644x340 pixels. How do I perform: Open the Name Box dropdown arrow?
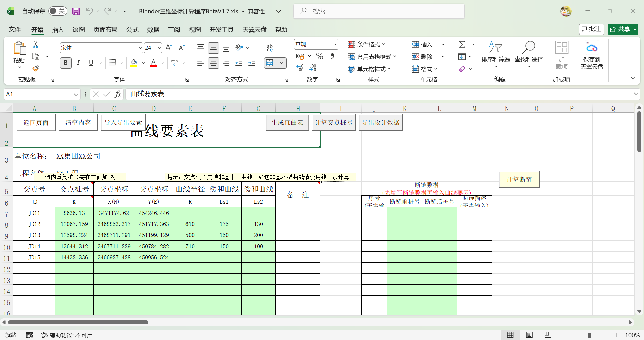[76, 94]
